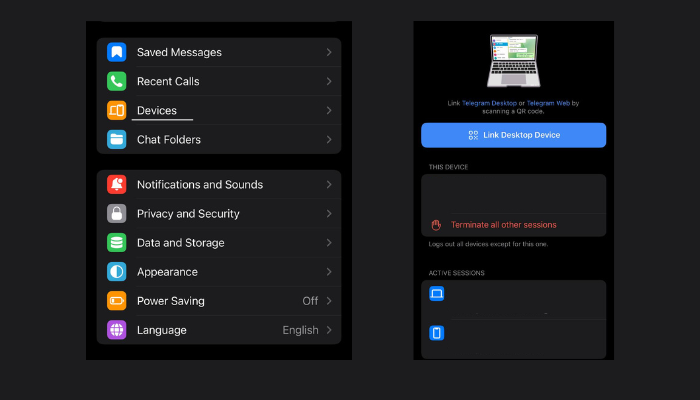Expand Notifications and Sounds chevron

click(x=329, y=184)
